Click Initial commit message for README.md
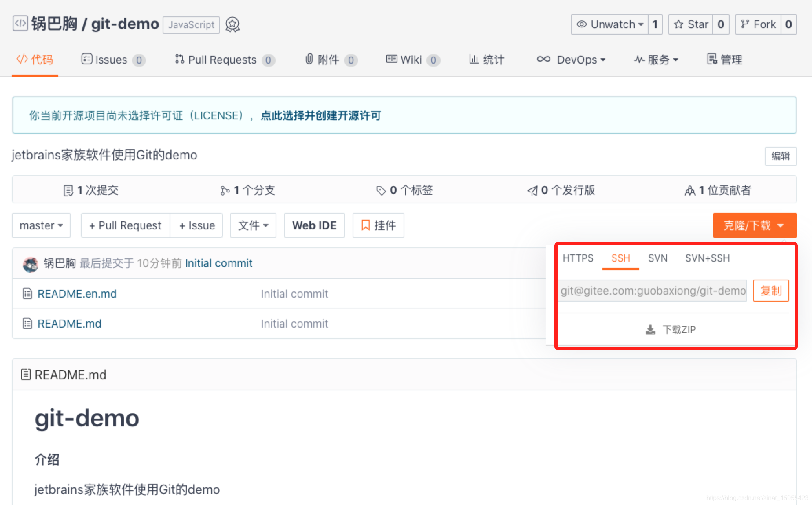812x505 pixels. coord(294,324)
